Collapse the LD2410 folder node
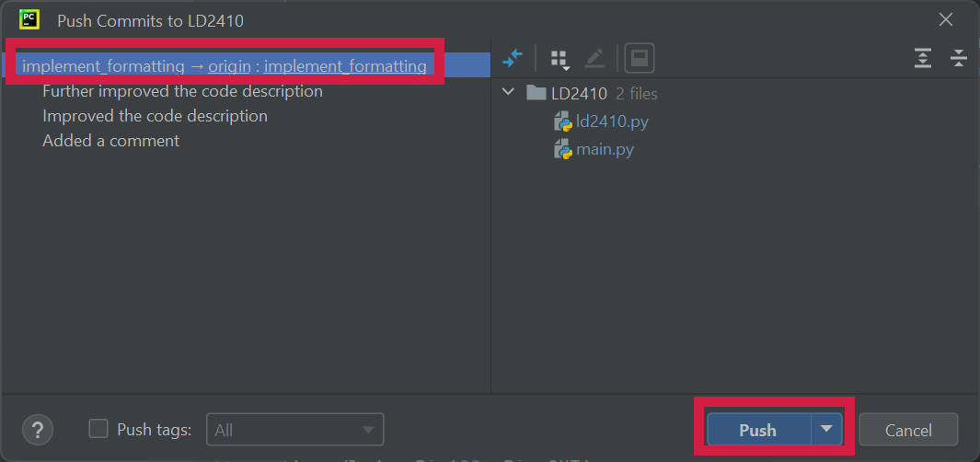Image resolution: width=980 pixels, height=462 pixels. point(508,93)
